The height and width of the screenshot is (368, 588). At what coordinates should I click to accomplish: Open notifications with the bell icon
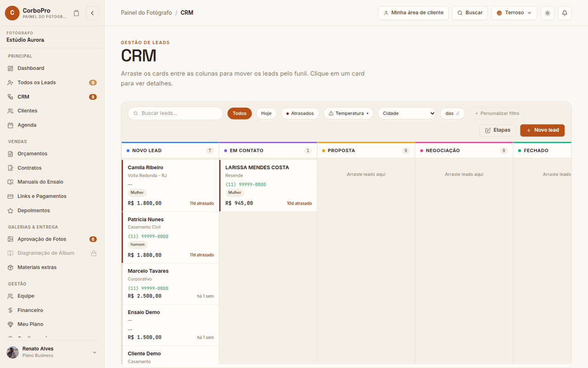point(565,13)
